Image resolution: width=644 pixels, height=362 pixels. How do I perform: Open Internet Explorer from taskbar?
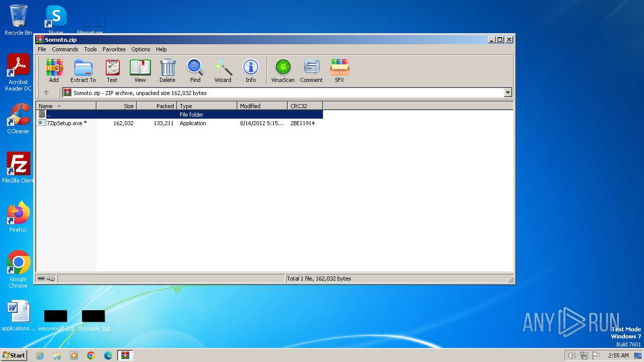pyautogui.click(x=40, y=355)
